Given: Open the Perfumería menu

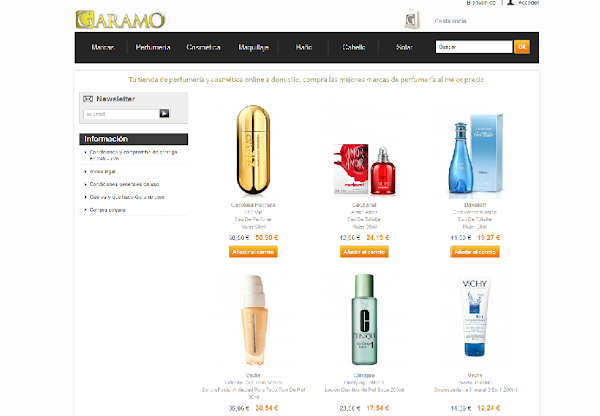Looking at the screenshot, I should point(153,47).
